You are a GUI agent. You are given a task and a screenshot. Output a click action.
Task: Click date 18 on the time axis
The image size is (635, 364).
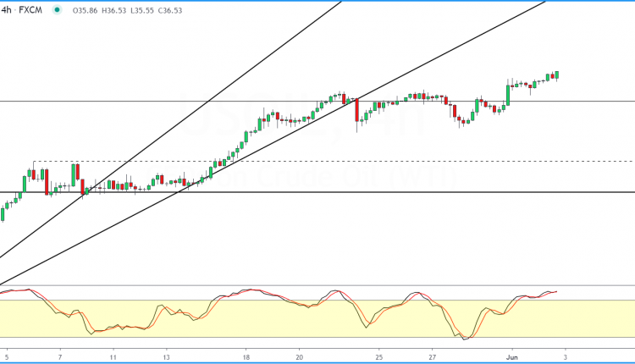pyautogui.click(x=246, y=357)
